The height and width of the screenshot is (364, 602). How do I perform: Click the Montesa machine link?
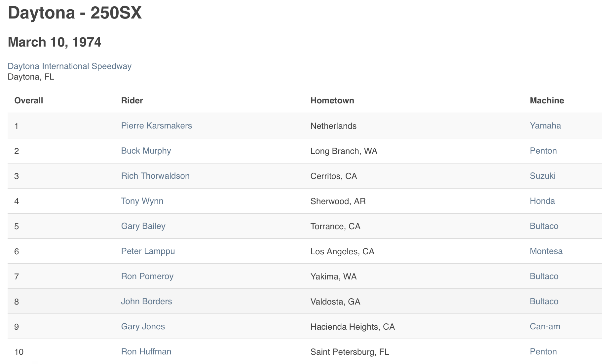546,251
